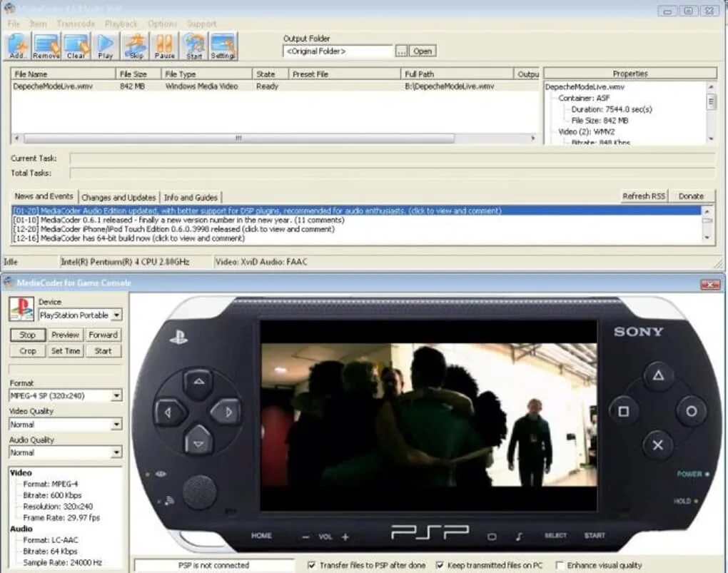
Task: Click the PlayStation logo device icon
Action: pyautogui.click(x=21, y=309)
